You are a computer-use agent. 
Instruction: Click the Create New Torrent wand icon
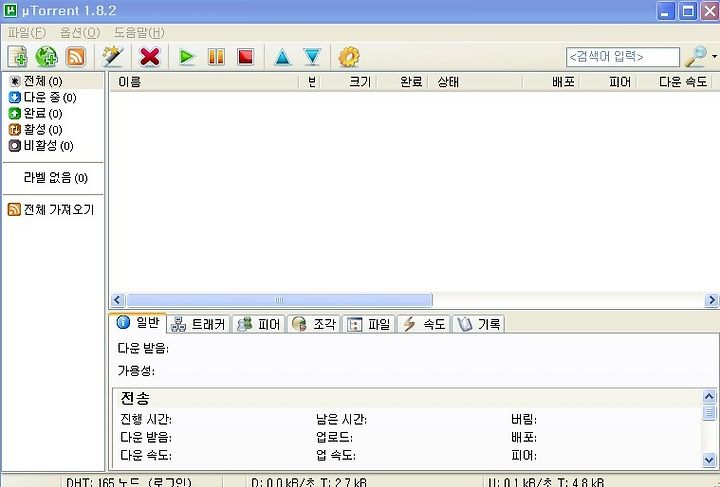[113, 57]
